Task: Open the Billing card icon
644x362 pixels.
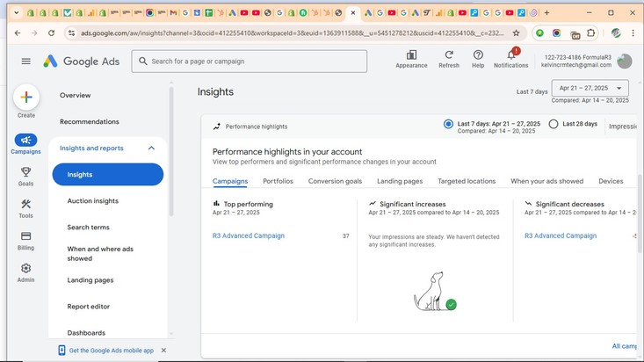Action: point(25,236)
